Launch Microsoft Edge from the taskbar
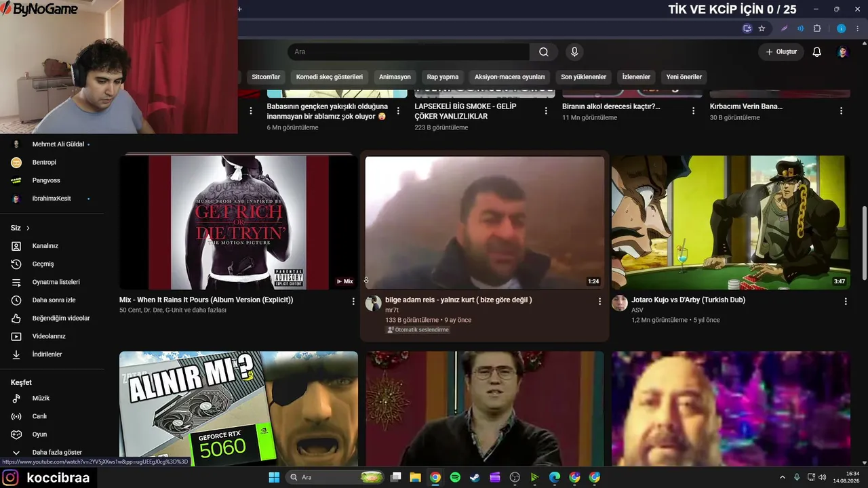This screenshot has width=868, height=488. tap(555, 477)
